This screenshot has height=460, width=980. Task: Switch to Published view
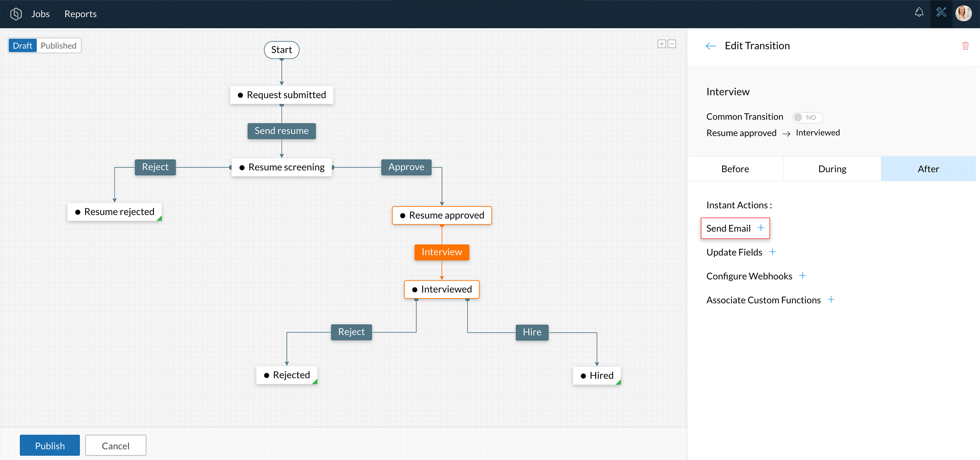59,46
